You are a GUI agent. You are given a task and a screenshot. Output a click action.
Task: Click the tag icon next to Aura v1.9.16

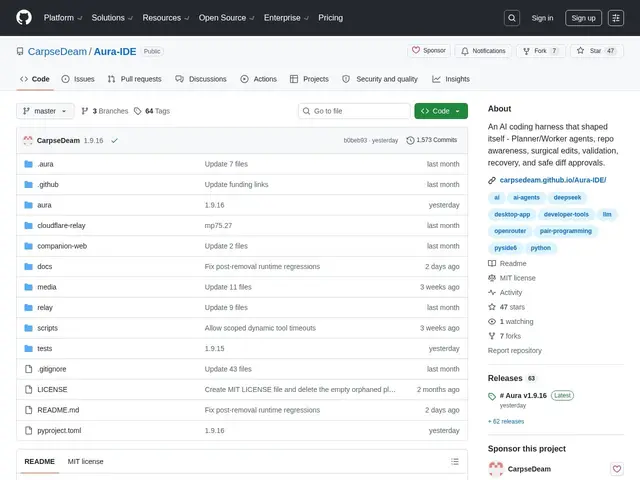coord(492,396)
